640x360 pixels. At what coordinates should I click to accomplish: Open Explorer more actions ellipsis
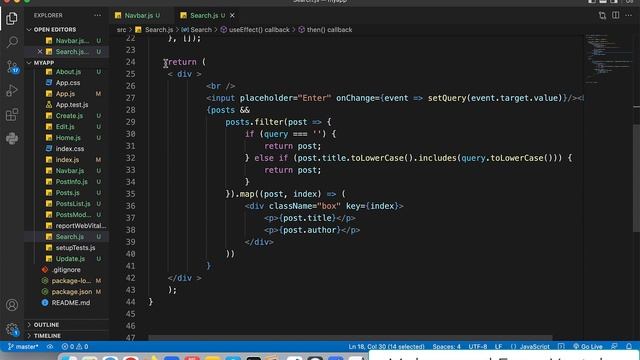pos(97,16)
